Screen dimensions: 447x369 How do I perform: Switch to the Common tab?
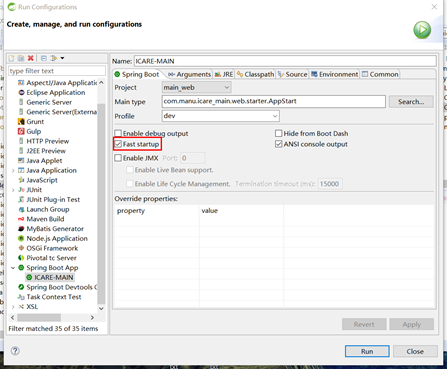pos(380,74)
